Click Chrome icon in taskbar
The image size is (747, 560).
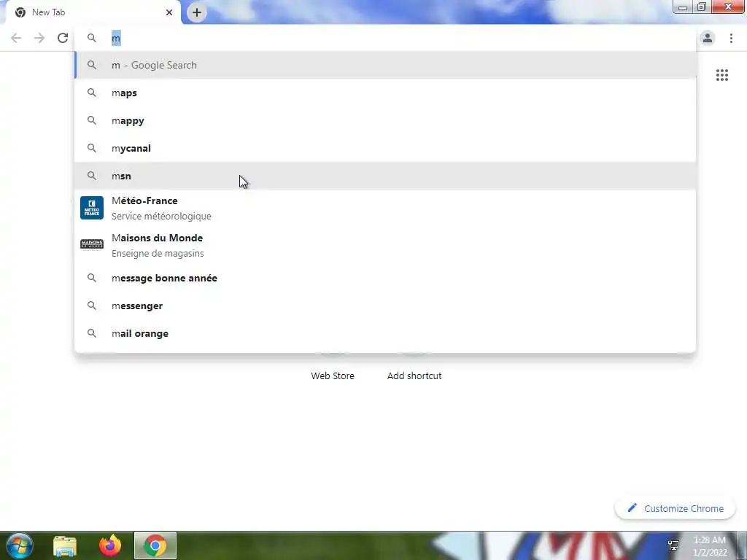pos(155,545)
